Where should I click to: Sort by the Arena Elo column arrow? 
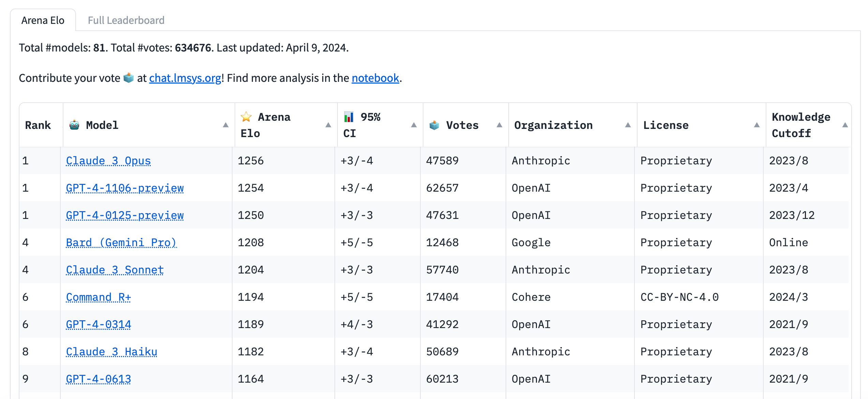click(x=328, y=125)
